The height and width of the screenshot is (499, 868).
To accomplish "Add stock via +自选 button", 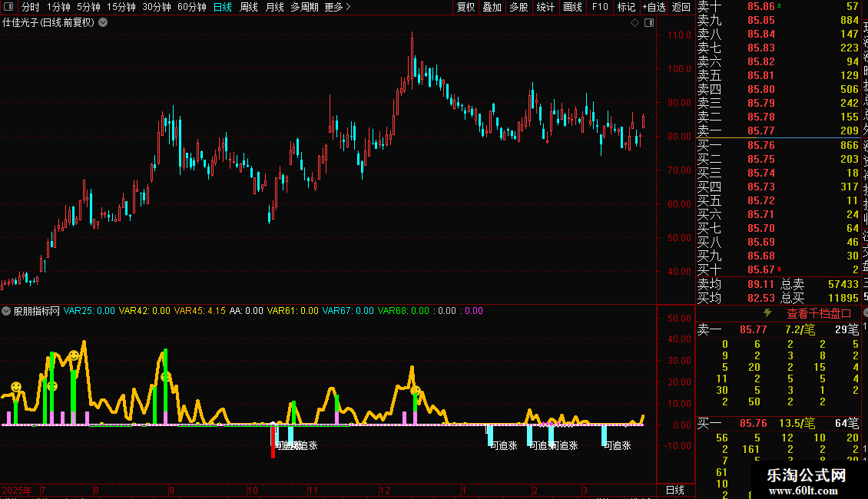I will pyautogui.click(x=652, y=7).
